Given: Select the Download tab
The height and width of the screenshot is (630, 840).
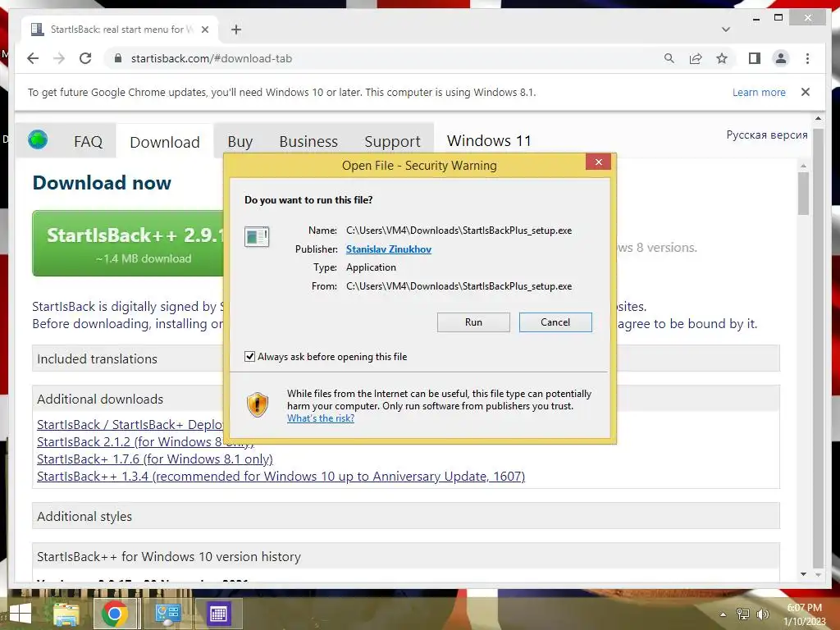Looking at the screenshot, I should [x=164, y=142].
